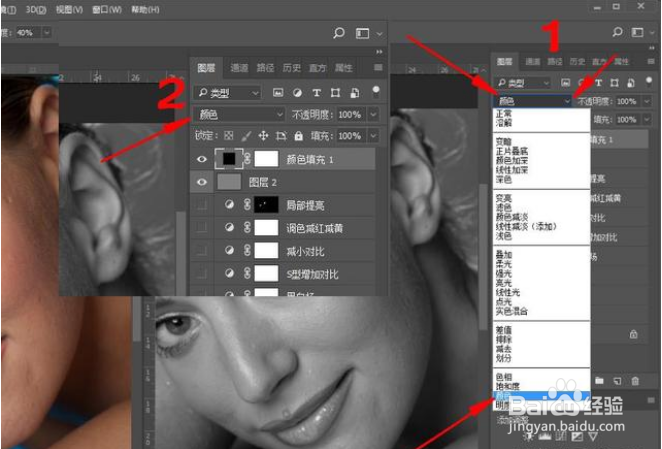Switch to 属性 tab in center panel
662x449 pixels.
[344, 68]
